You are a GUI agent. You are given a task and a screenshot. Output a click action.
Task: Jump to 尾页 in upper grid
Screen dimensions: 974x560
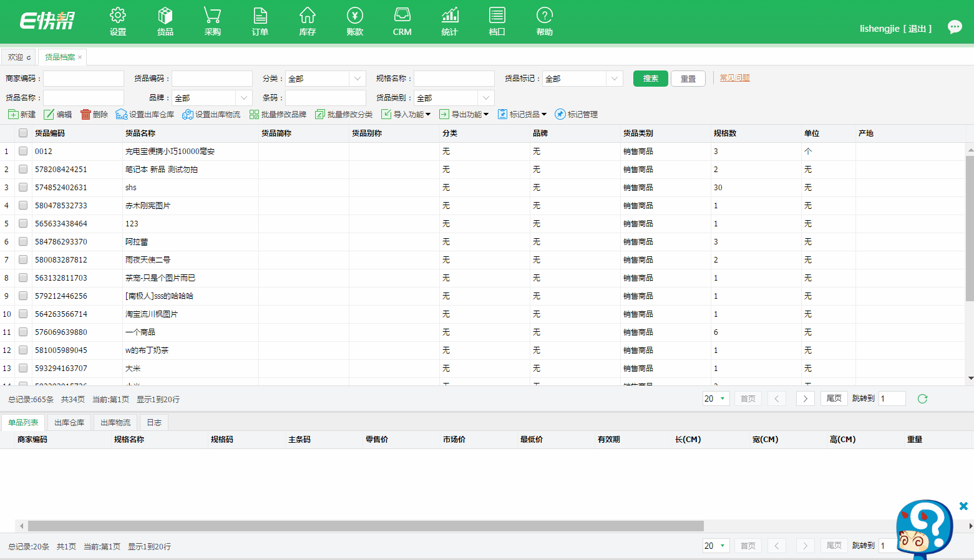[x=834, y=398]
